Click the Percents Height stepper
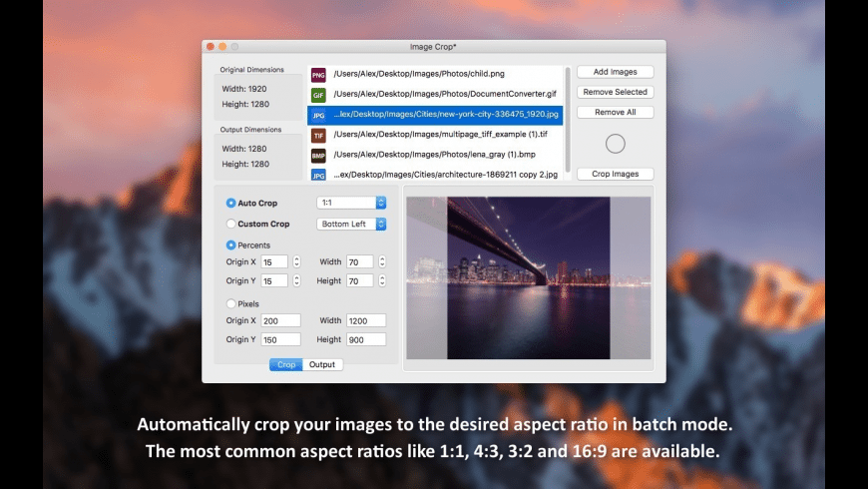The width and height of the screenshot is (868, 489). [382, 280]
